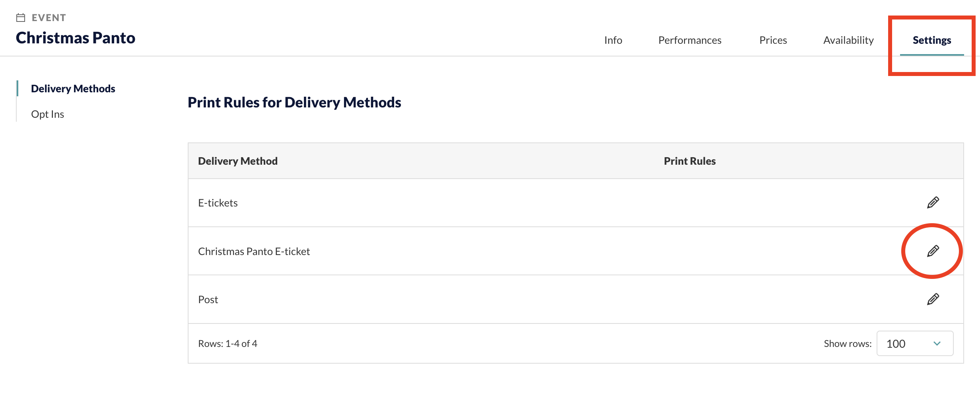The height and width of the screenshot is (409, 980).
Task: Open the Show rows dropdown
Action: (x=915, y=343)
